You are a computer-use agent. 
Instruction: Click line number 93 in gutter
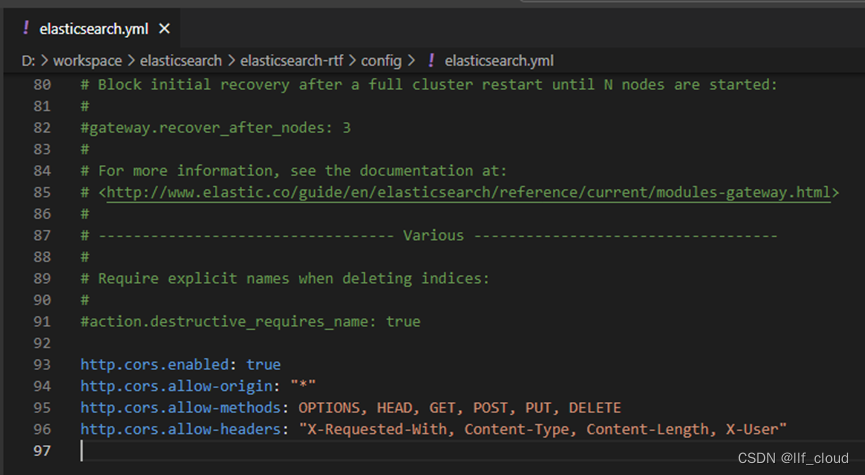[42, 365]
